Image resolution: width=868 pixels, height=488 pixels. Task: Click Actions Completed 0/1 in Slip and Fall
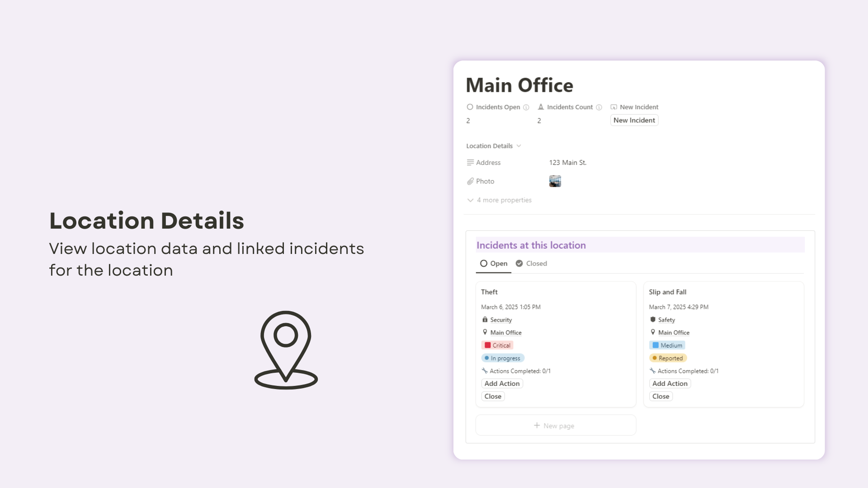(688, 371)
